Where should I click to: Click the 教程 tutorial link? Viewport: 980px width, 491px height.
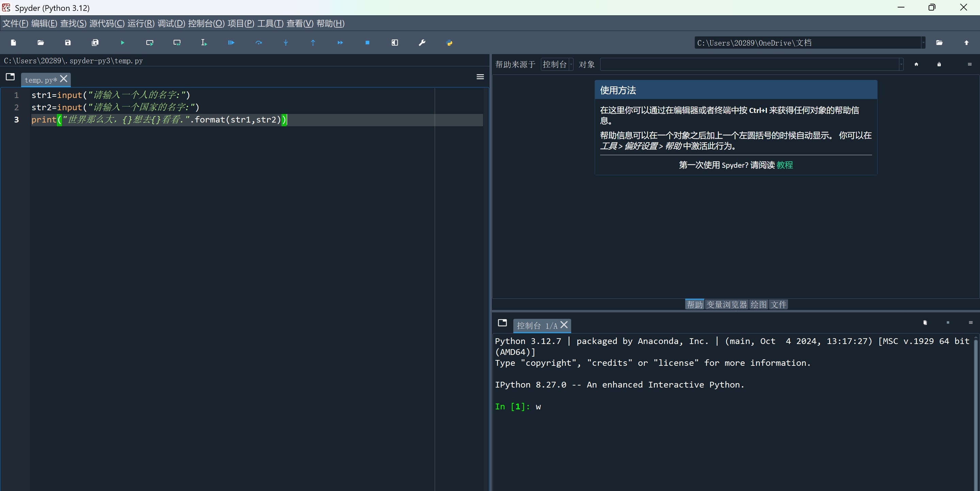pos(785,165)
